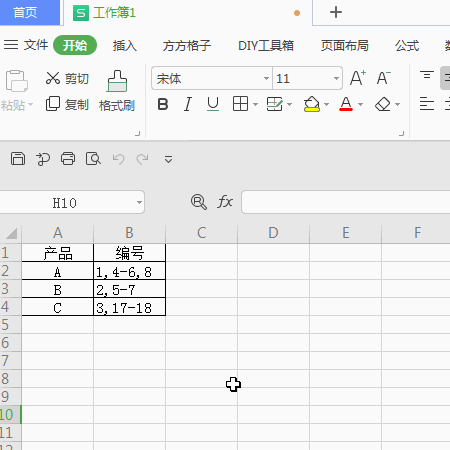Switch to the 插入 tab
This screenshot has height=450, width=450.
[125, 45]
